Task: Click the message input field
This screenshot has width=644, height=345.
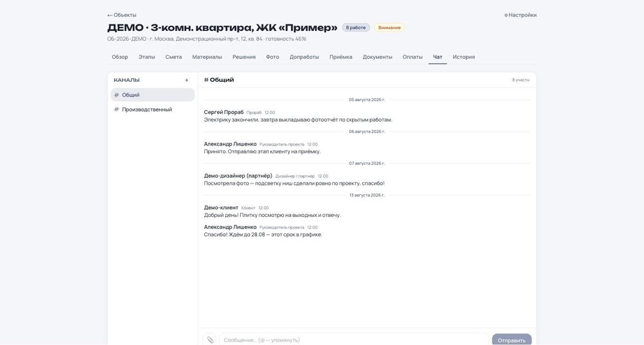Action: [354, 340]
